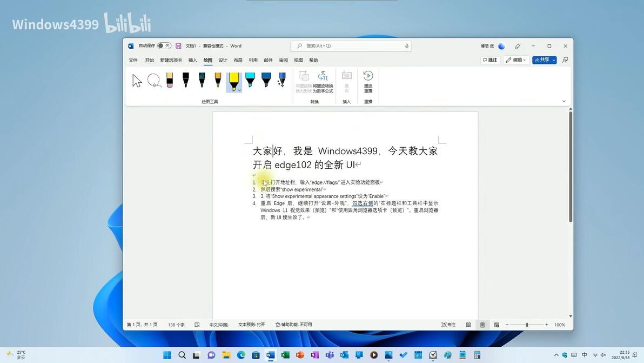Open PowerPoint from the taskbar

click(300, 355)
